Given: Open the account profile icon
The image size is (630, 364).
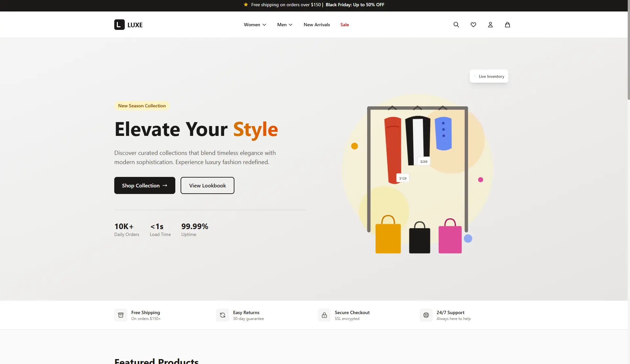Looking at the screenshot, I should [x=490, y=25].
